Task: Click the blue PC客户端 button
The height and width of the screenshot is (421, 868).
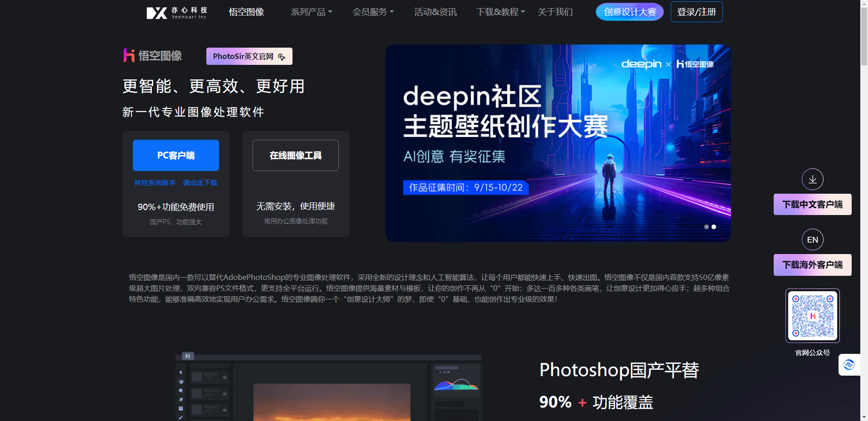Action: click(176, 155)
